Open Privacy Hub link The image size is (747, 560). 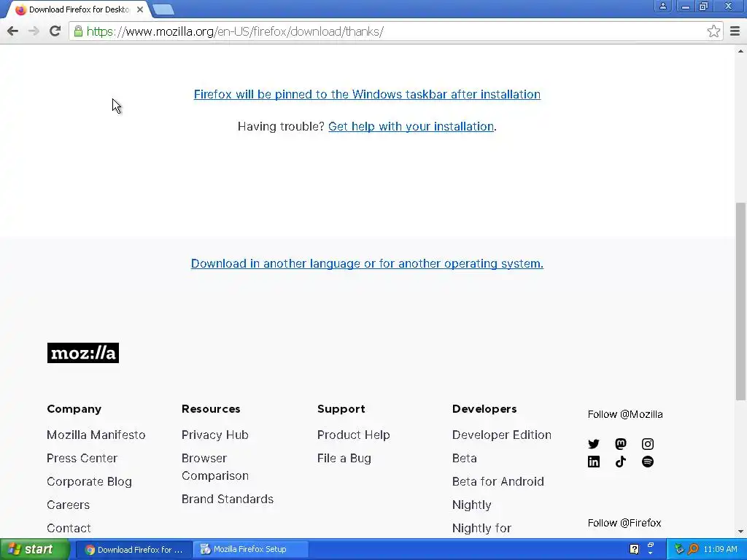click(x=215, y=435)
